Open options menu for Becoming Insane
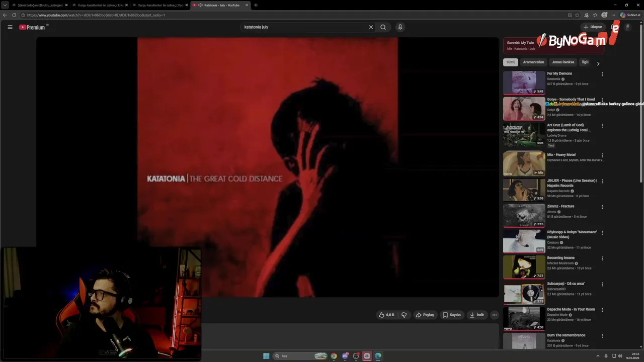Screen dimensions: 644x362 (x=602, y=258)
